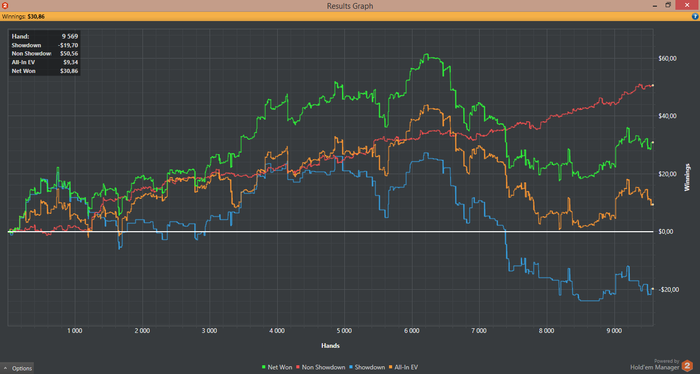The width and height of the screenshot is (700, 374).
Task: Click the 9 000 x-axis label
Action: pos(614,331)
